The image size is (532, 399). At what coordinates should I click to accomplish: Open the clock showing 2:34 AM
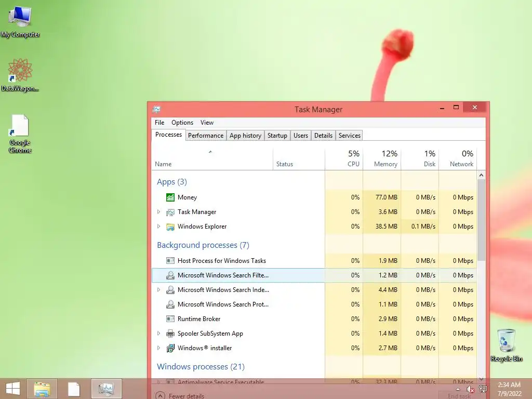click(509, 389)
